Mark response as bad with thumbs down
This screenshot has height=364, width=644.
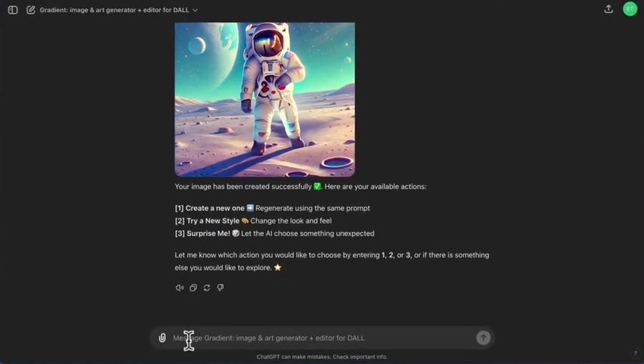click(220, 288)
